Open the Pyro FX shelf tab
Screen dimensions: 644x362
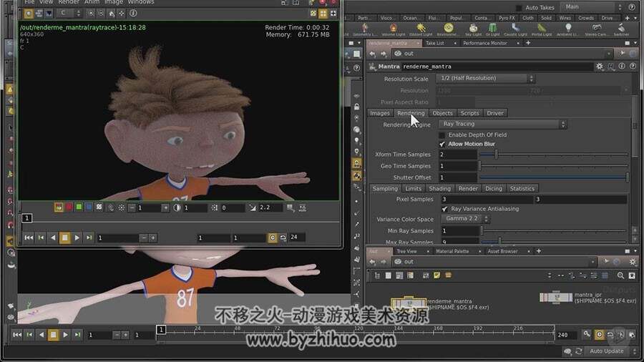(507, 18)
